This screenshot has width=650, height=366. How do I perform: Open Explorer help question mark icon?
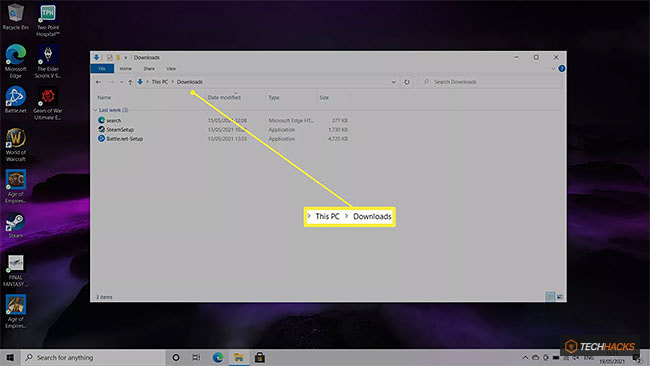(x=562, y=68)
